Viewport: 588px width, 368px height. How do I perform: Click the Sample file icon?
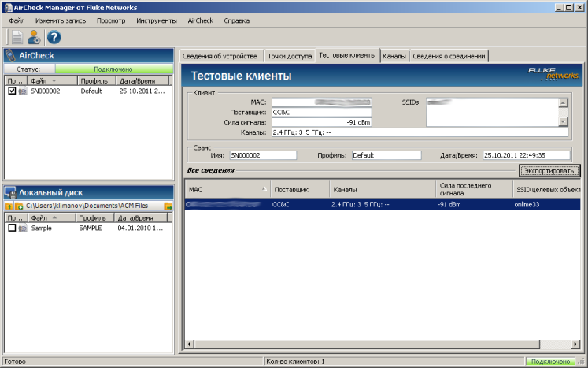[x=23, y=228]
